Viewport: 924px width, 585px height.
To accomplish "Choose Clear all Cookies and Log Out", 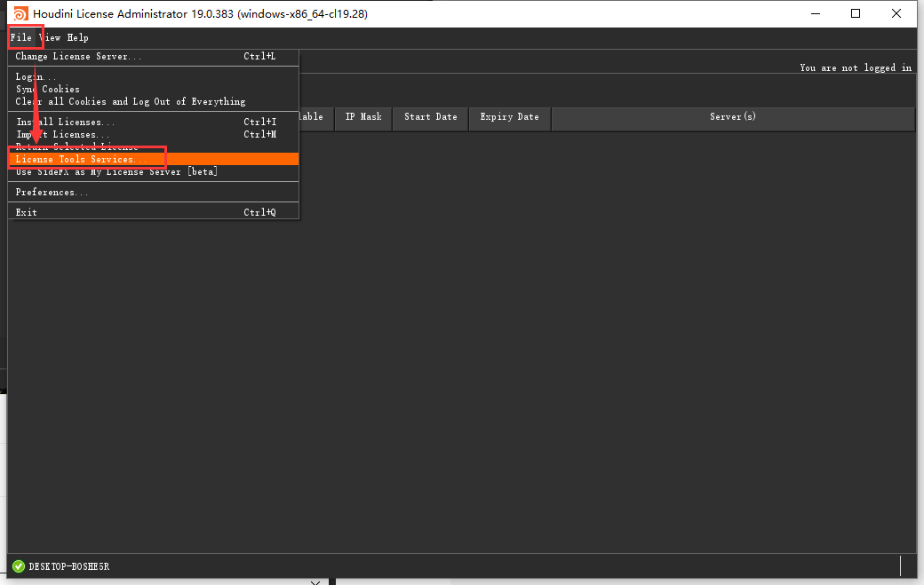I will [x=153, y=102].
